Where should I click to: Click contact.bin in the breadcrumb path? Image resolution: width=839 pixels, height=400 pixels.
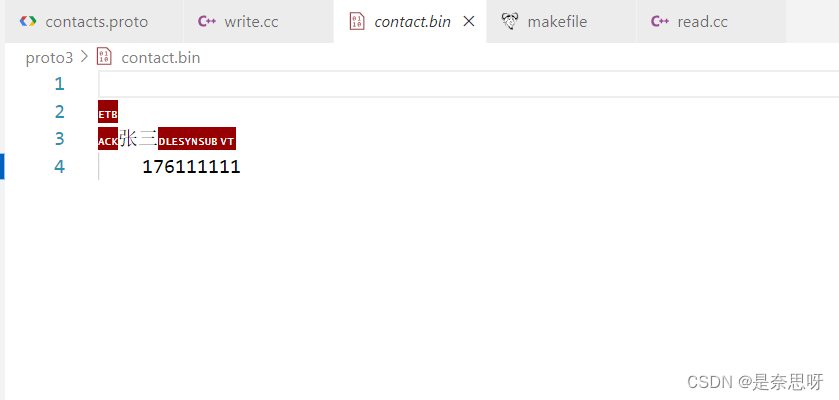161,58
